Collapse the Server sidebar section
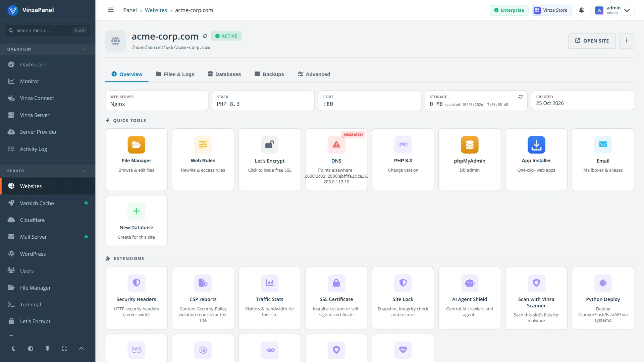Screen dimensions: 644x362 pyautogui.click(x=48, y=171)
